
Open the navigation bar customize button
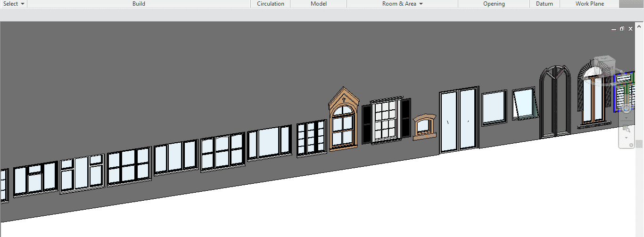631,145
